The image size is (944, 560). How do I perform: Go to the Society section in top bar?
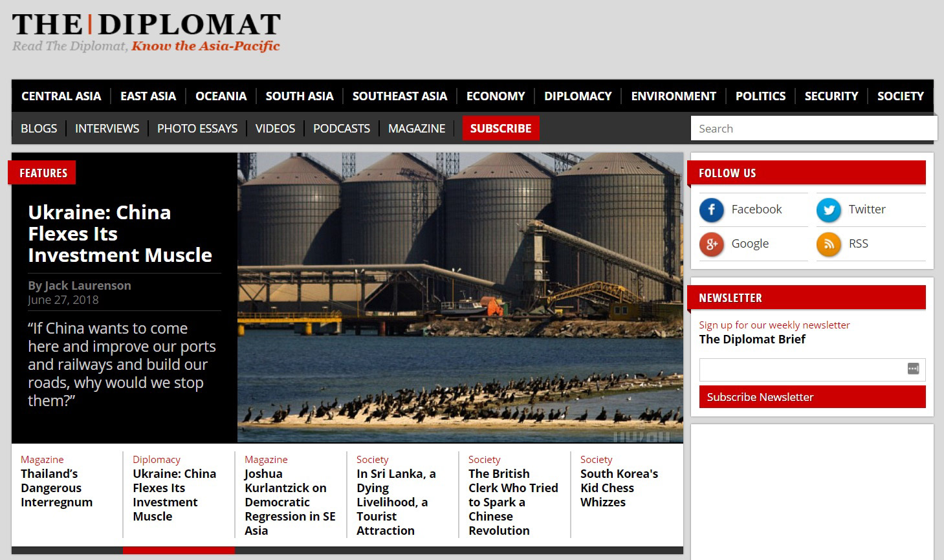tap(901, 96)
